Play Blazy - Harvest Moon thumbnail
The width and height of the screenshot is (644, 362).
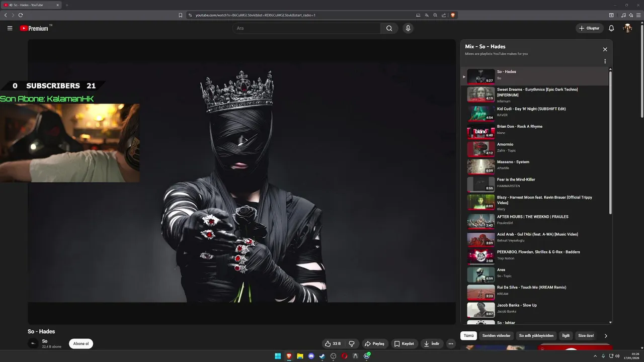[x=481, y=202]
